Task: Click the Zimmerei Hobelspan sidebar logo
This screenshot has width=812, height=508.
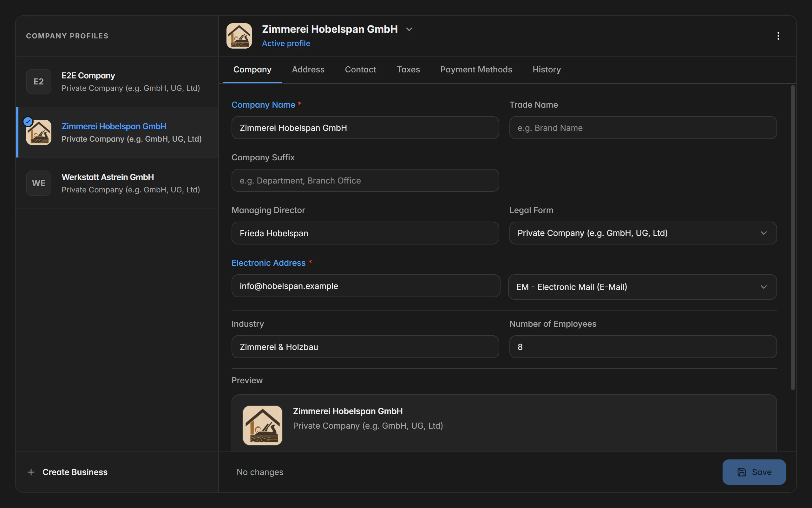Action: click(x=39, y=132)
